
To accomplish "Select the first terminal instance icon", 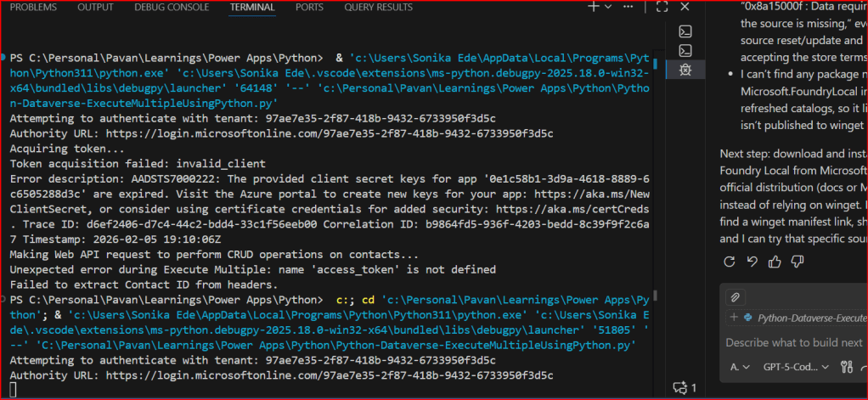I will point(685,31).
